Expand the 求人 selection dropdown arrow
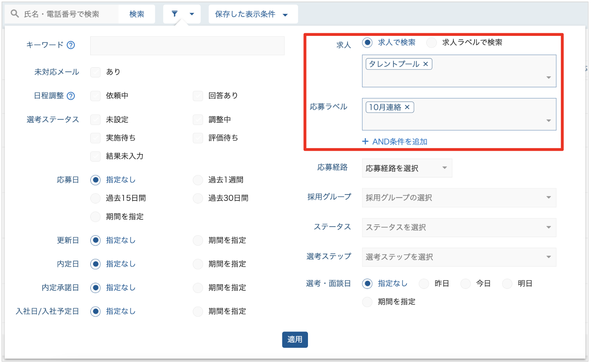 (x=549, y=77)
